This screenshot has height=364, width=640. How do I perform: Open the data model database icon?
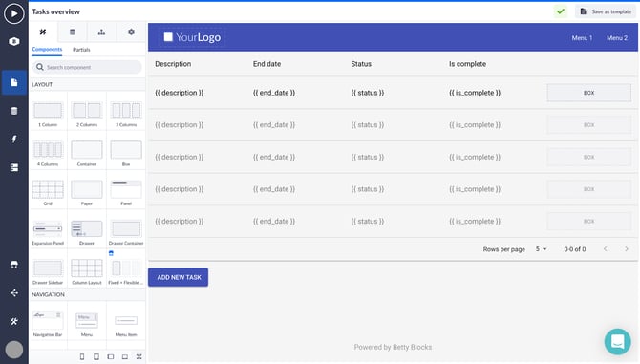[x=14, y=111]
